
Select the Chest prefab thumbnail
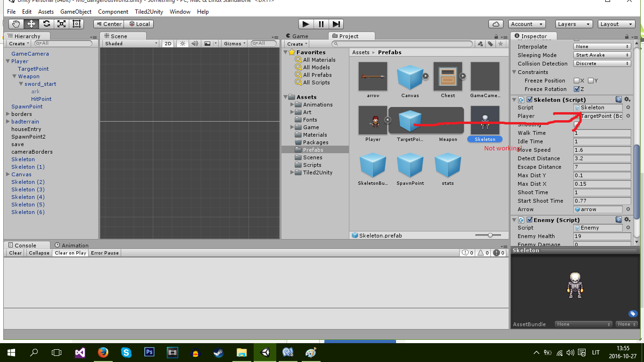[448, 76]
